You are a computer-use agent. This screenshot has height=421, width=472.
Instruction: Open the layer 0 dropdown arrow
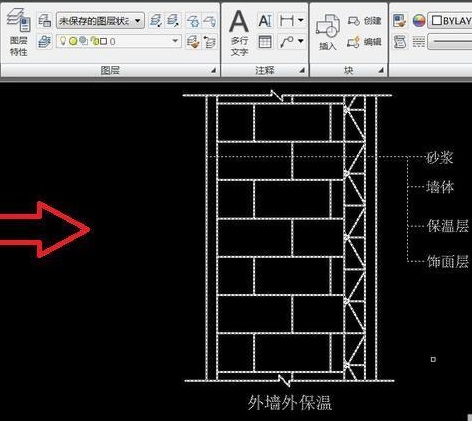coord(175,41)
